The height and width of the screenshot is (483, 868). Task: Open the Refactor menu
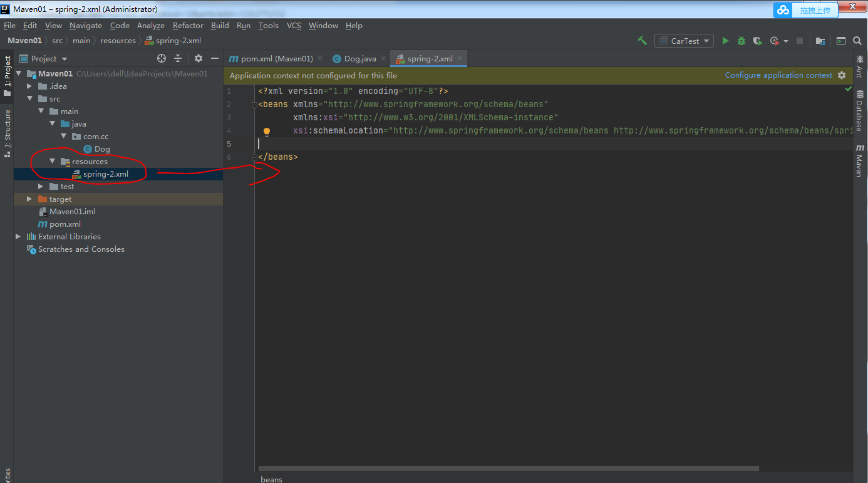pos(188,26)
